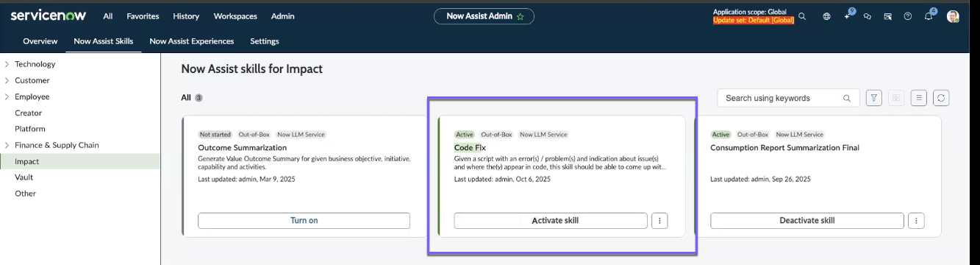Select Platform in the sidebar
The height and width of the screenshot is (265, 980).
coord(30,129)
